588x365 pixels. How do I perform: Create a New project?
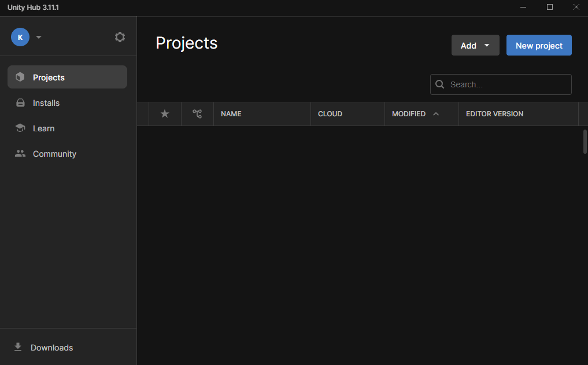pos(539,46)
